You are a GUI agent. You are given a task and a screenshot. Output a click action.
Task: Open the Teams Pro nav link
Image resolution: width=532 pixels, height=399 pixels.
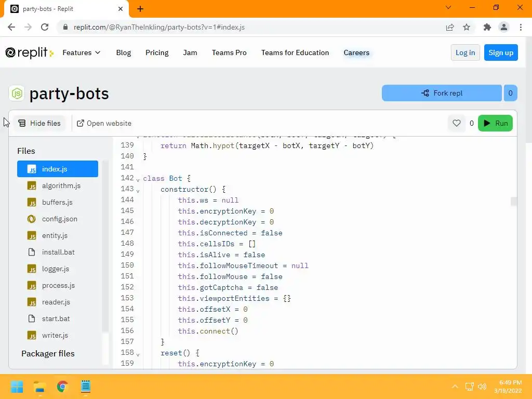pyautogui.click(x=229, y=52)
